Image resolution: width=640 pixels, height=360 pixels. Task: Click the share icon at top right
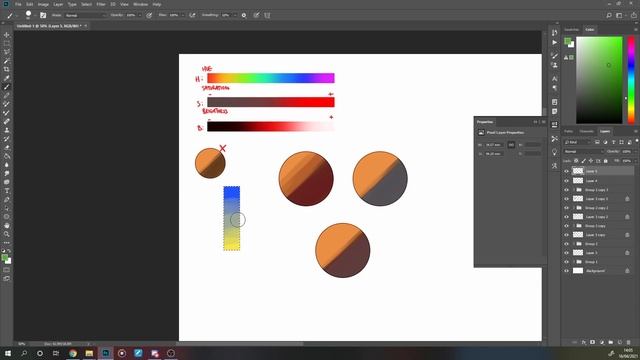(x=634, y=15)
